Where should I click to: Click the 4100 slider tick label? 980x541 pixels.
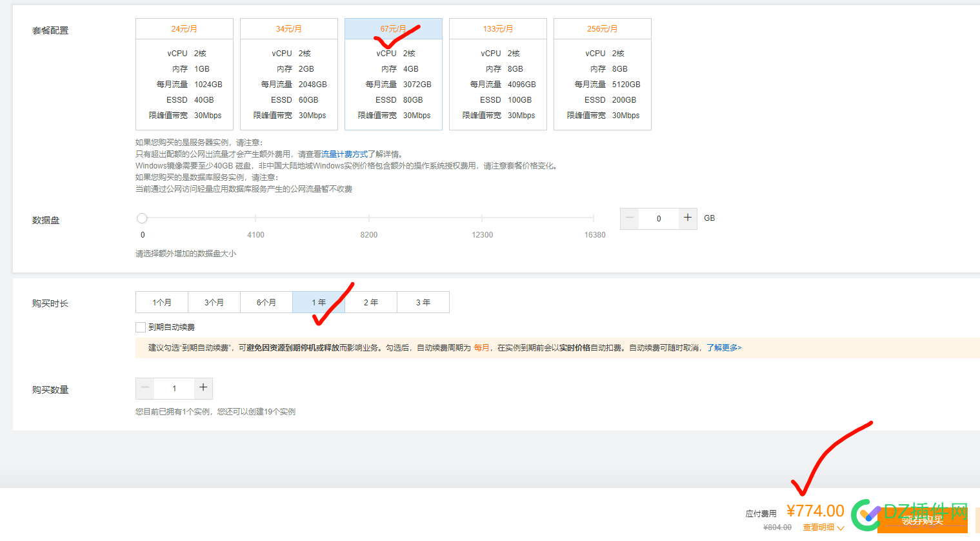coord(255,235)
